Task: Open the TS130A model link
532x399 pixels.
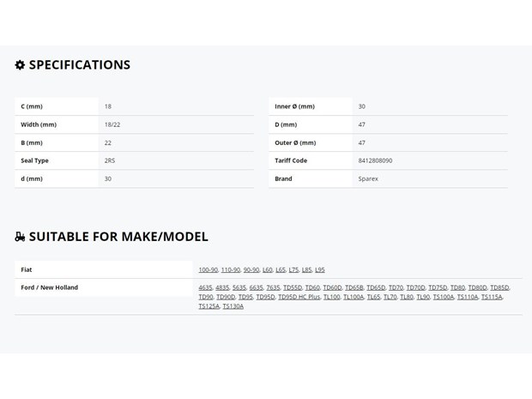Action: 233,306
